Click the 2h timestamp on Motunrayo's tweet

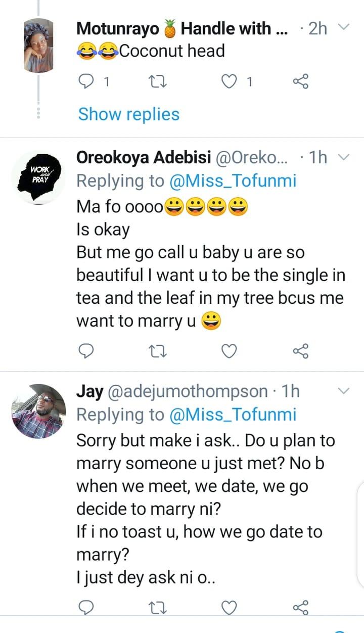pos(316,29)
